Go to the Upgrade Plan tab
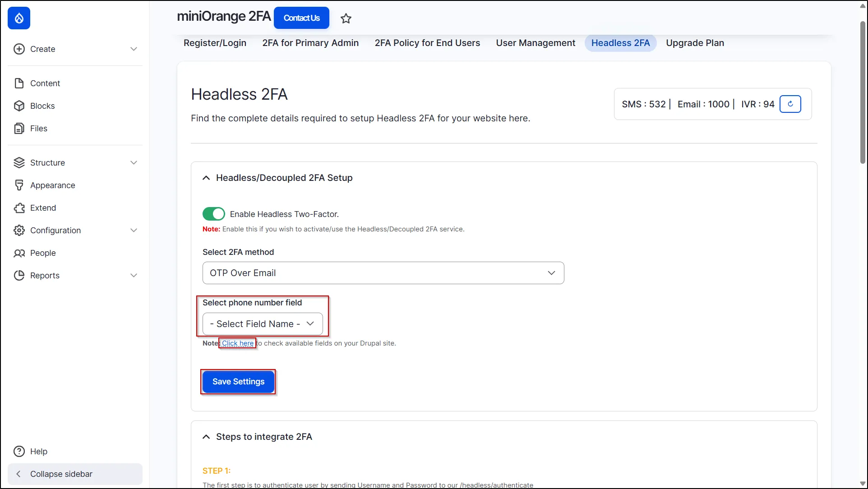The height and width of the screenshot is (489, 868). [695, 43]
